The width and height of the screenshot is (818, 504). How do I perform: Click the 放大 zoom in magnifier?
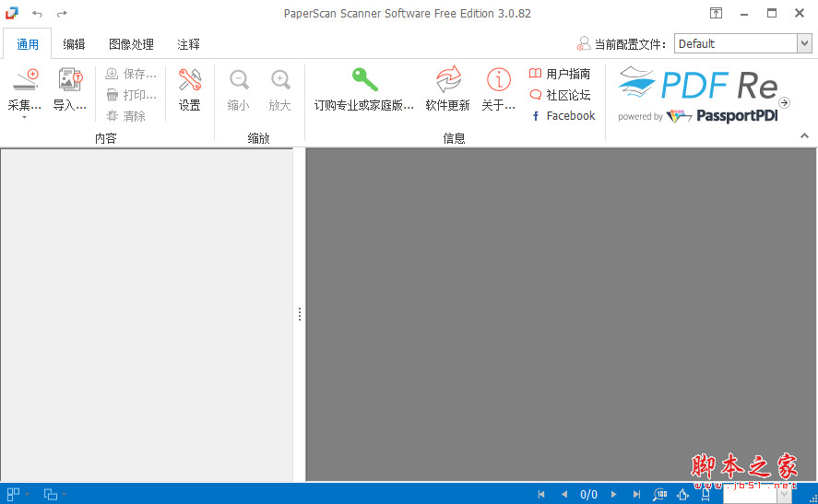coord(280,80)
